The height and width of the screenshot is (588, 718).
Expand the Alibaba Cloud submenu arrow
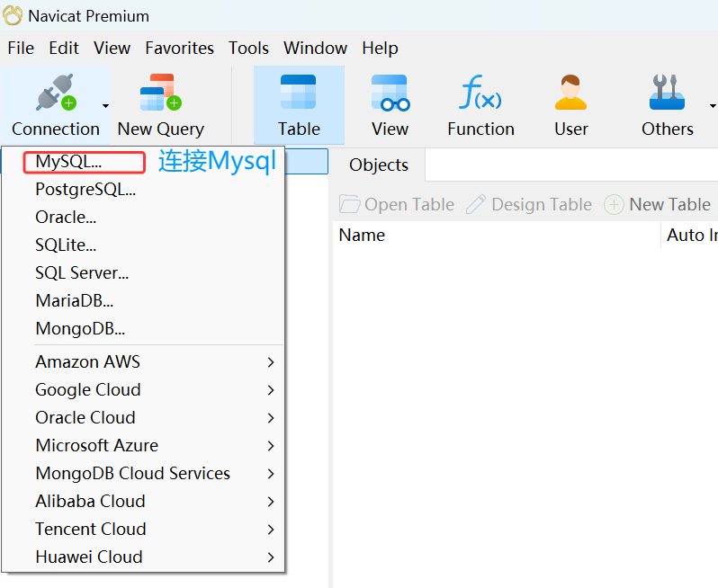(271, 502)
